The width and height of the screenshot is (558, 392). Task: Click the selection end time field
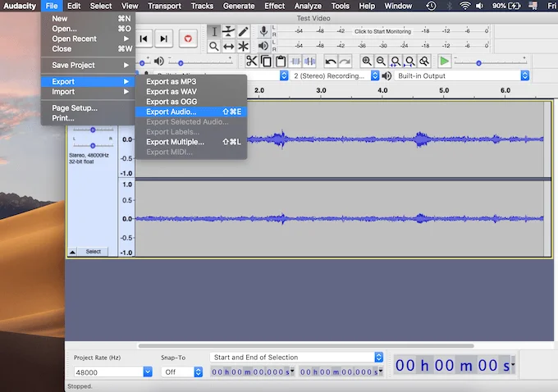[x=341, y=372]
